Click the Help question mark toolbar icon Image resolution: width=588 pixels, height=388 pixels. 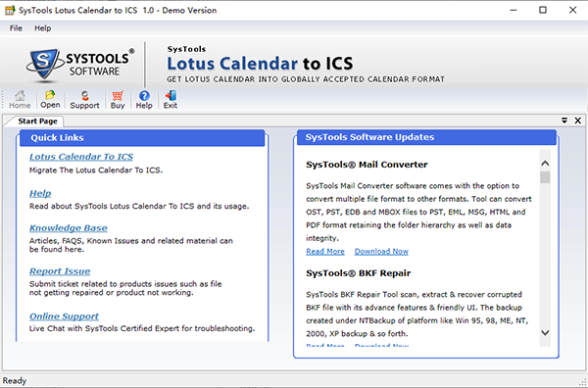point(144,100)
